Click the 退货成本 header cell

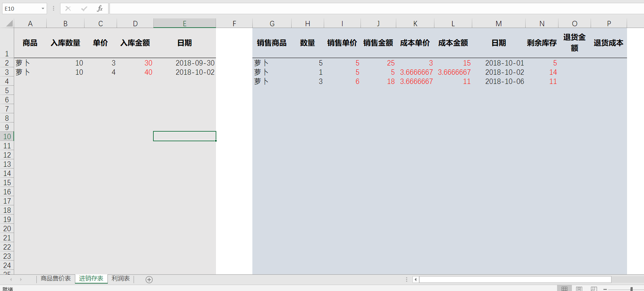[x=609, y=43]
